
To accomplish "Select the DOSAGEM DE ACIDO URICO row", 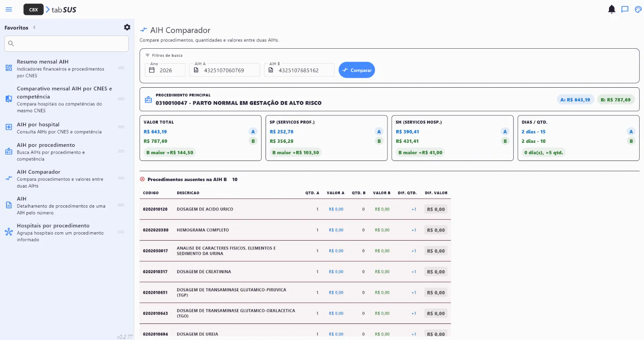I will [x=295, y=209].
